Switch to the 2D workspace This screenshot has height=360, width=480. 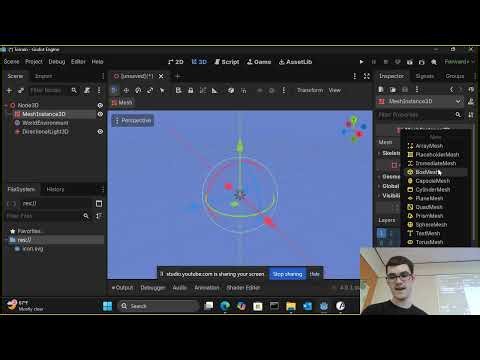click(176, 62)
